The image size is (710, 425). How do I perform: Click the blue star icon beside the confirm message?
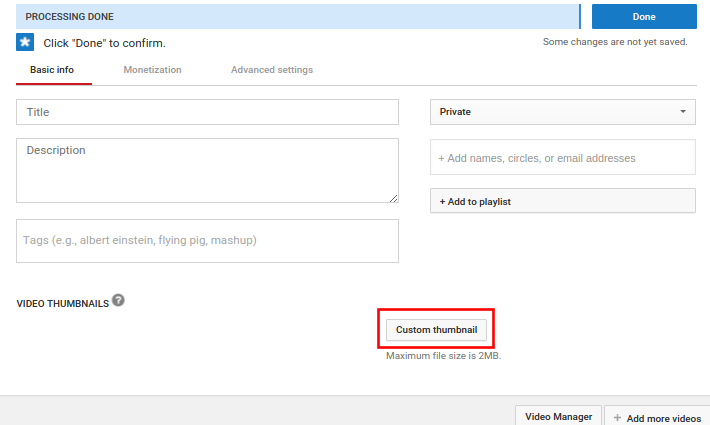coord(25,42)
